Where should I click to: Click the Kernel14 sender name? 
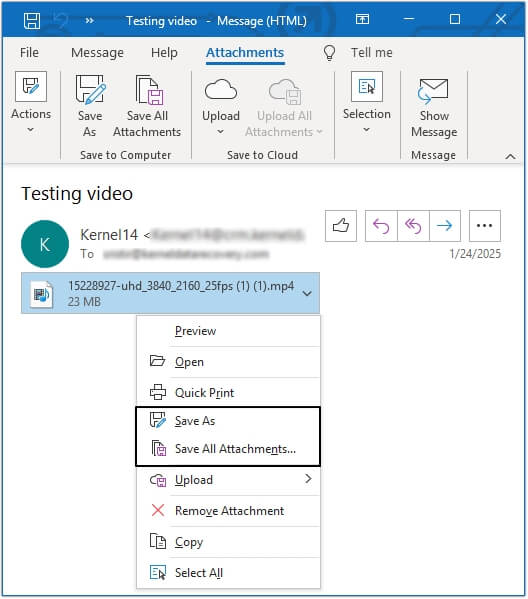pyautogui.click(x=109, y=235)
